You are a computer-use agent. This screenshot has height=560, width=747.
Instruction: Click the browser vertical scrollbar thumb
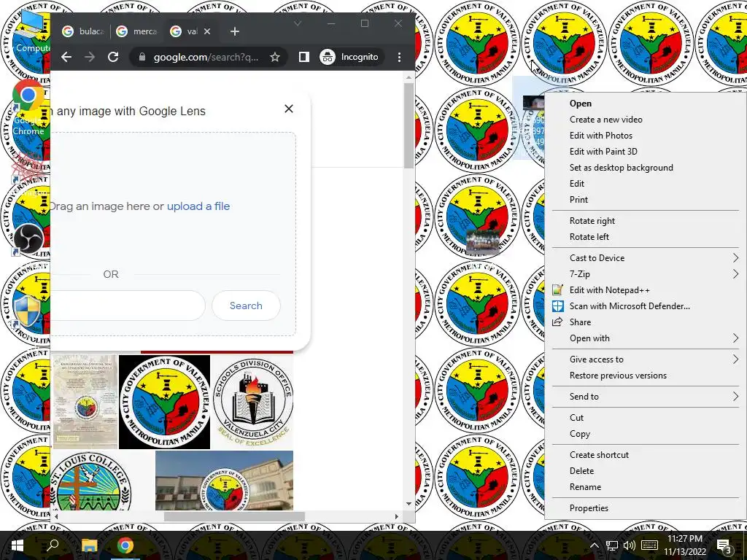coord(409,125)
